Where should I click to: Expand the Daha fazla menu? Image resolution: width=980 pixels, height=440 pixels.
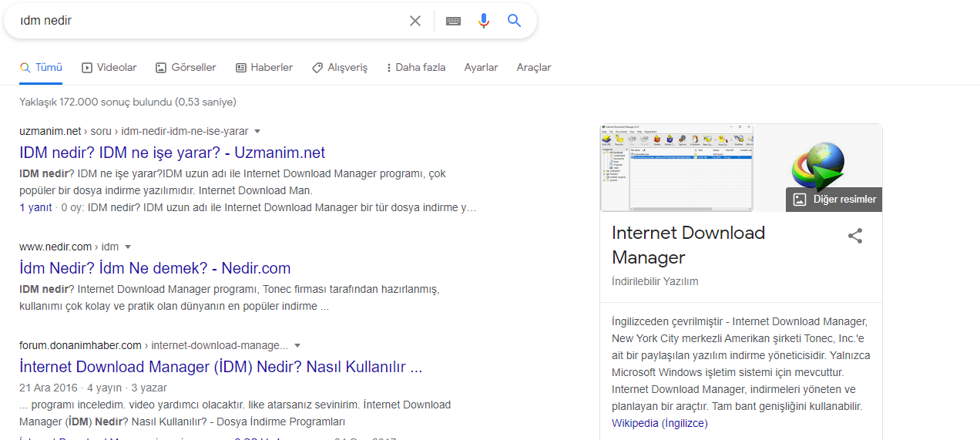[x=416, y=68]
